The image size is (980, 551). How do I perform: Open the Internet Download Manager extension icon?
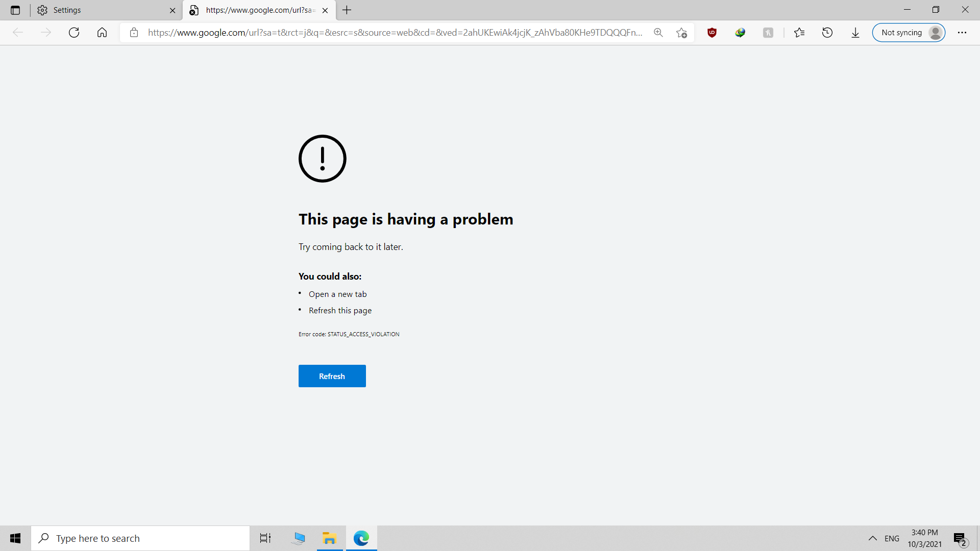(x=740, y=33)
